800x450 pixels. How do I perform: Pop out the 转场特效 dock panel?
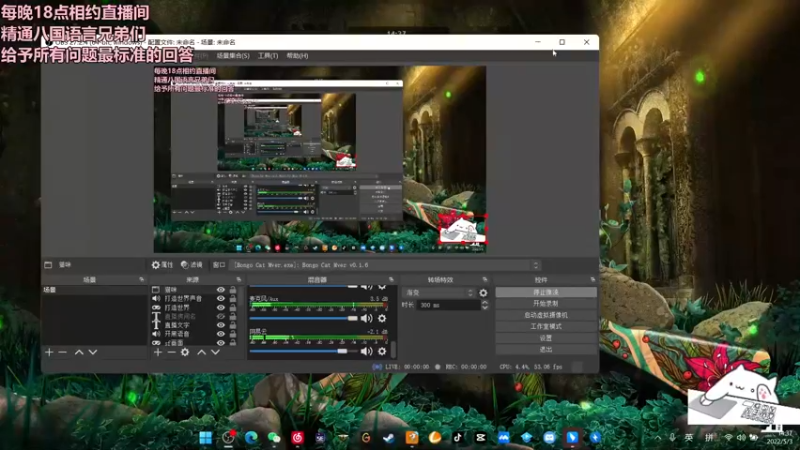point(485,280)
